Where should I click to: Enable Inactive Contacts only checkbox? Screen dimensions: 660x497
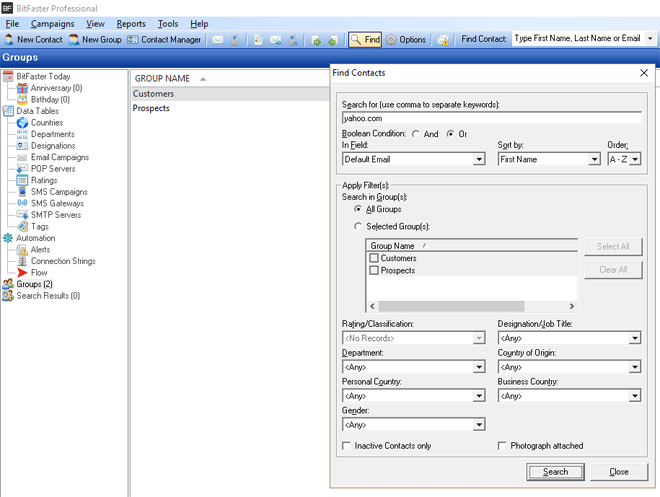pos(346,446)
